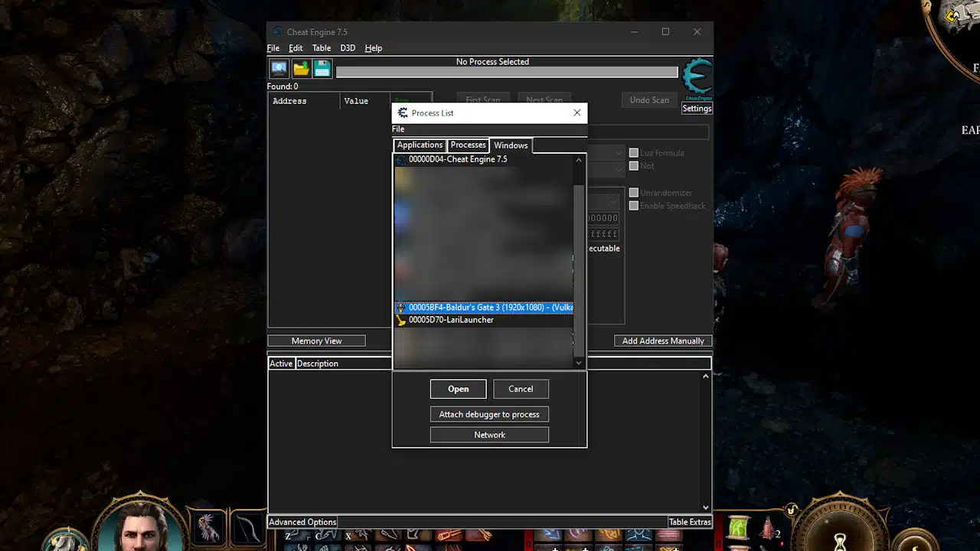Close the Process List dialog
The height and width of the screenshot is (551, 980).
pos(577,112)
